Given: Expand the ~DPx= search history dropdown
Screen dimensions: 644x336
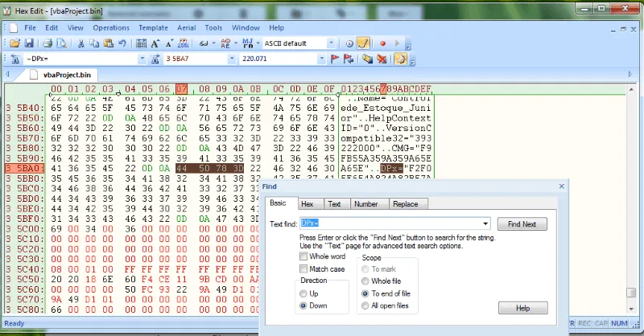Looking at the screenshot, I should pyautogui.click(x=142, y=59).
